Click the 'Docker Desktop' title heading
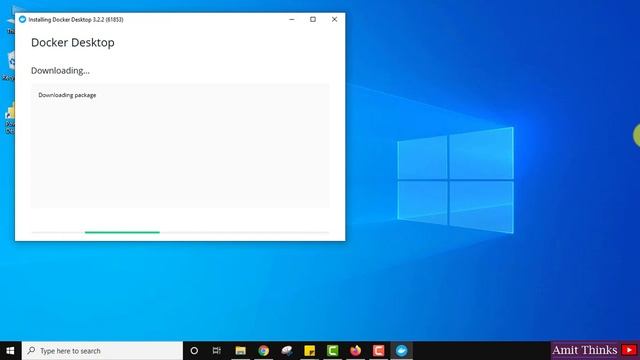The height and width of the screenshot is (360, 640). coord(73,42)
